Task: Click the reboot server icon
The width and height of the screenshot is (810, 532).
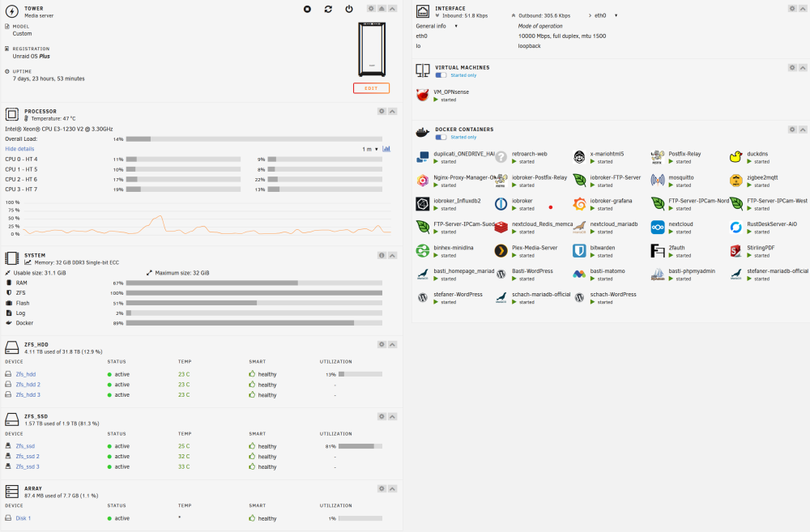Action: click(328, 9)
